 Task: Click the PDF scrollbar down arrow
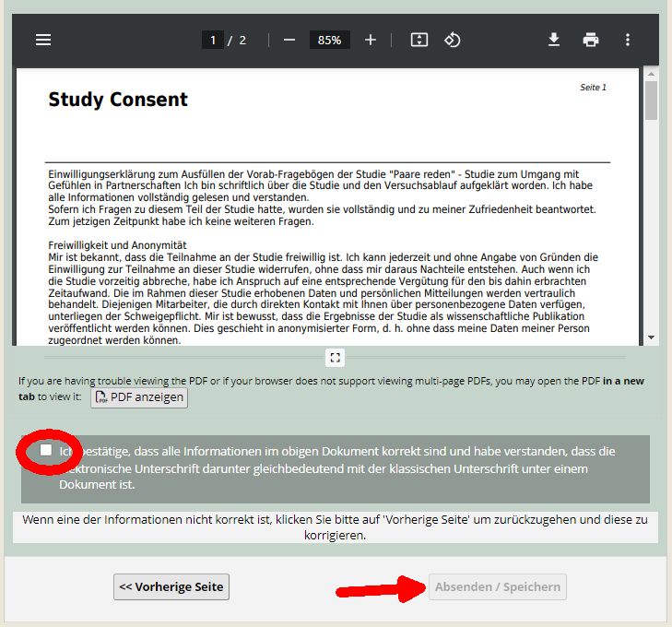pos(651,337)
